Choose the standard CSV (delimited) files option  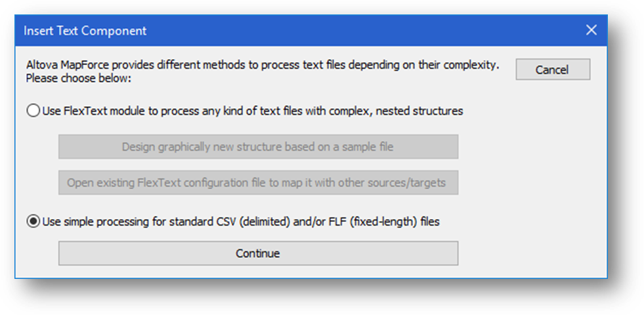32,222
